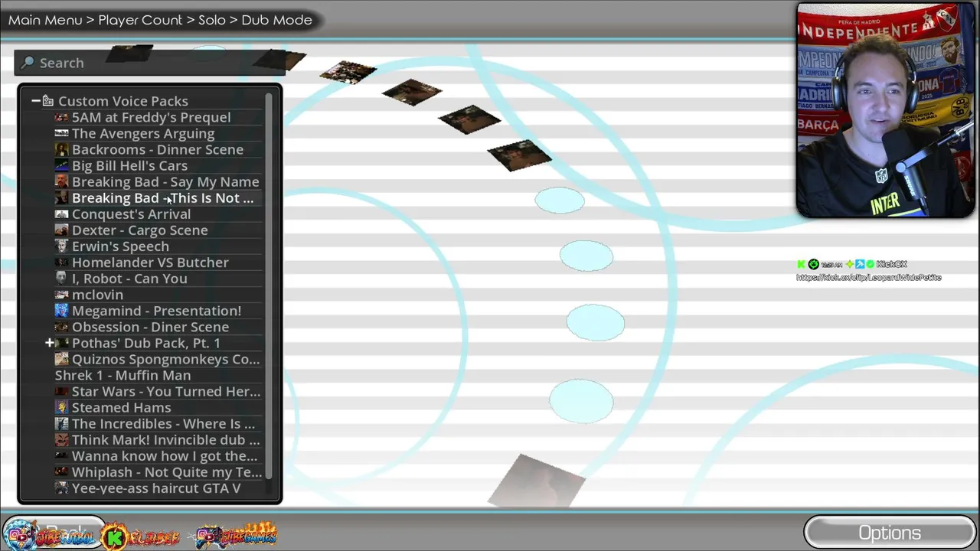Viewport: 980px width, 551px height.
Task: Open the Options button
Action: pyautogui.click(x=890, y=533)
